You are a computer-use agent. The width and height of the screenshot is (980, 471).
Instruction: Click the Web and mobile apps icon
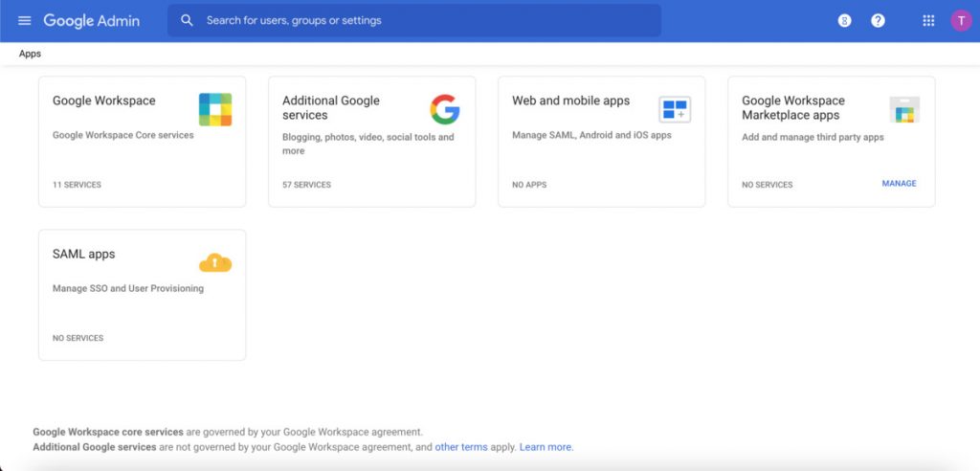tap(675, 109)
